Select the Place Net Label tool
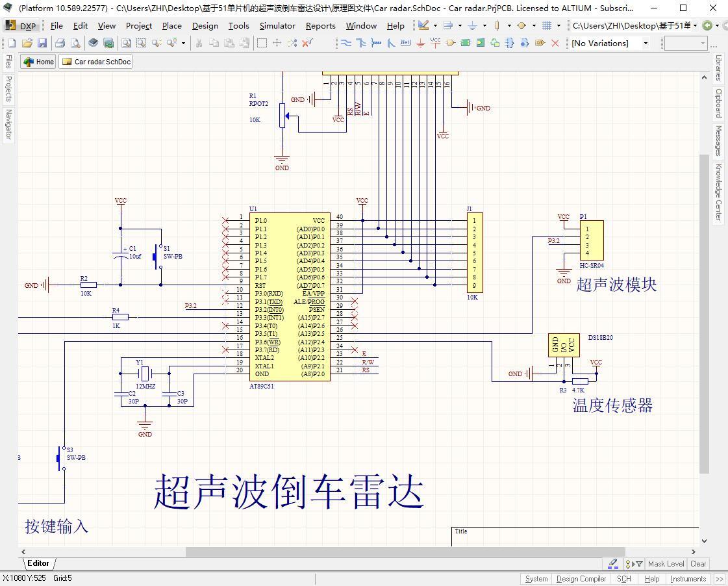The image size is (728, 586). click(405, 43)
